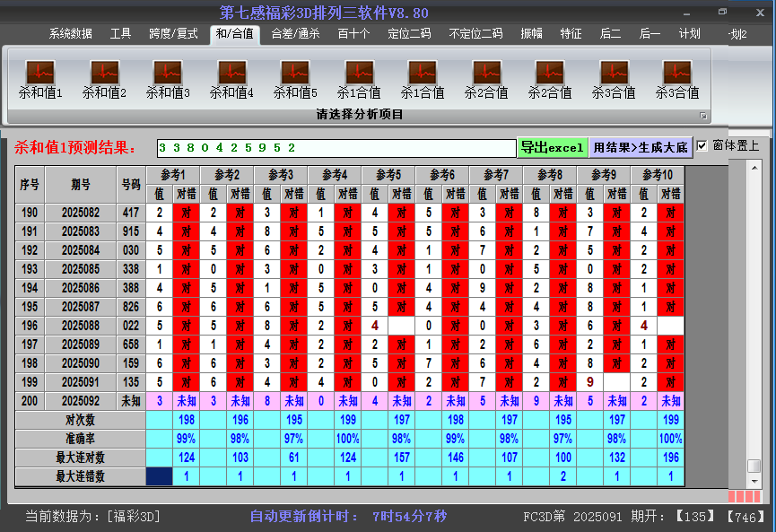Screen dimensions: 776x532
Task: Select the 2025083 period cell
Action: pyautogui.click(x=81, y=231)
